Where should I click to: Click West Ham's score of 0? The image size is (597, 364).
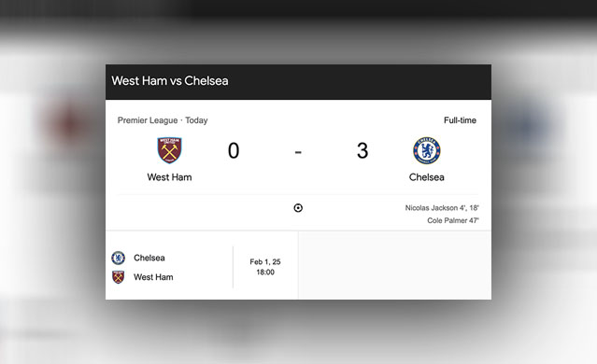pos(234,150)
